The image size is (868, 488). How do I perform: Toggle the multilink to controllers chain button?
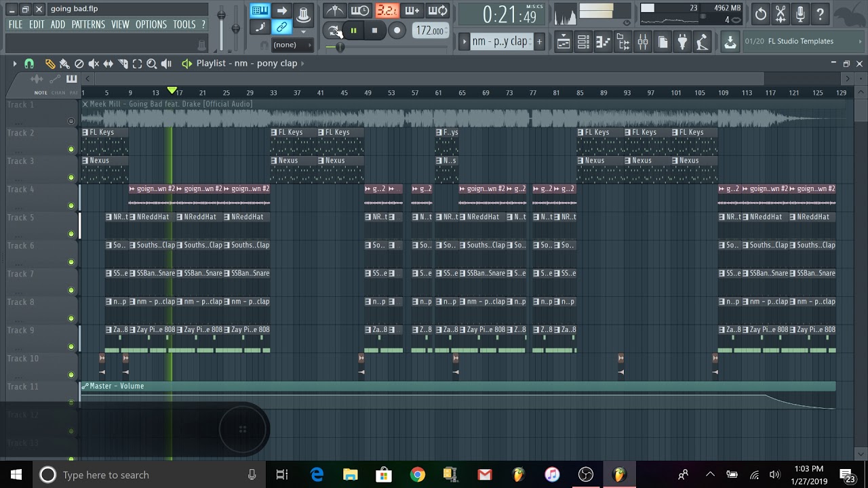coord(282,28)
